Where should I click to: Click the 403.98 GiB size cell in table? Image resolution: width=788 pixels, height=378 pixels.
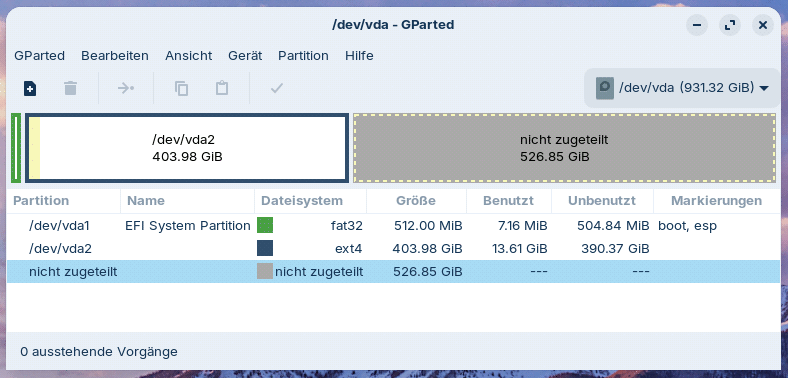(x=428, y=249)
